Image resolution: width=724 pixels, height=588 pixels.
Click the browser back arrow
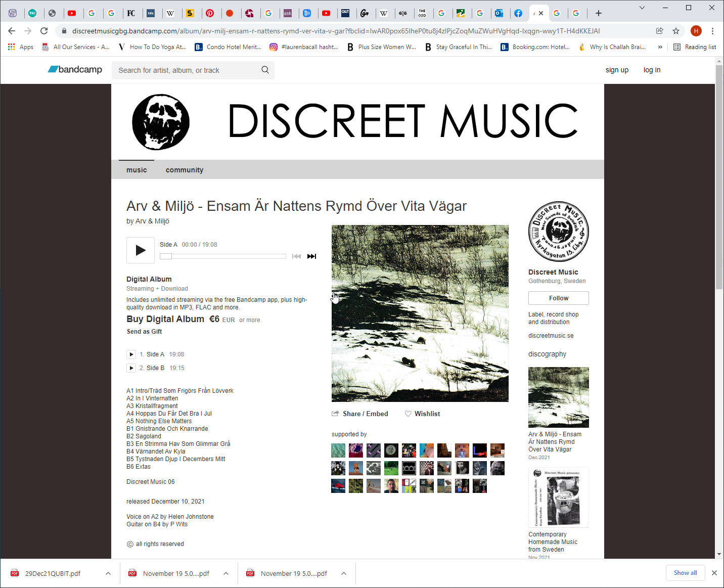(12, 31)
